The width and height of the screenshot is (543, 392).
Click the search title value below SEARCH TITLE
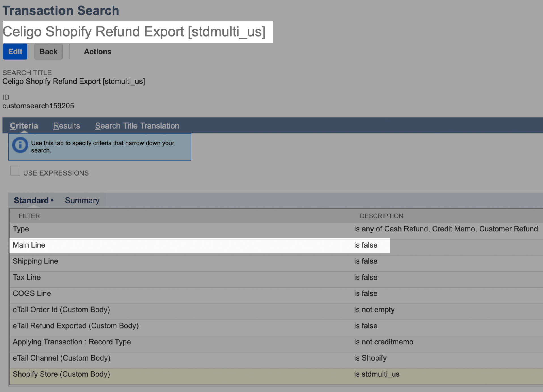[x=74, y=82]
